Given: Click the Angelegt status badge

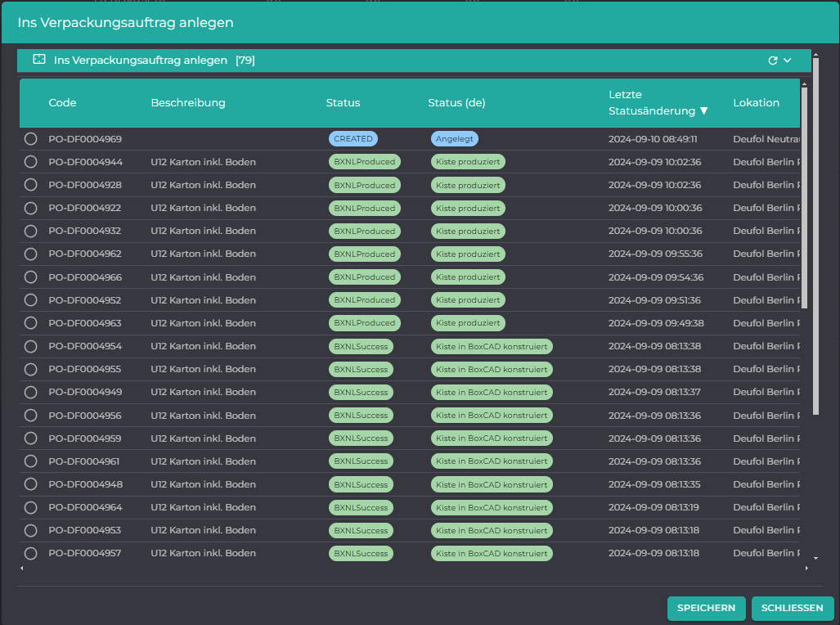Looking at the screenshot, I should click(x=454, y=139).
